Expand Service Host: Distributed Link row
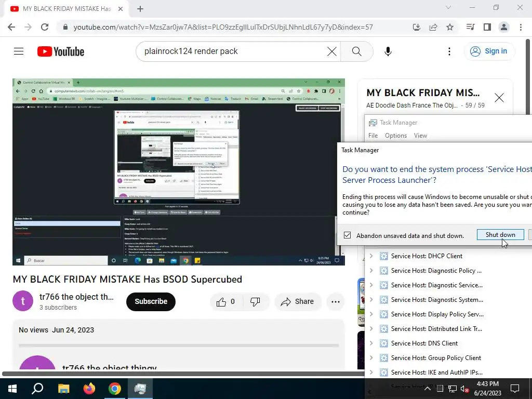This screenshot has width=532, height=399. (x=371, y=329)
